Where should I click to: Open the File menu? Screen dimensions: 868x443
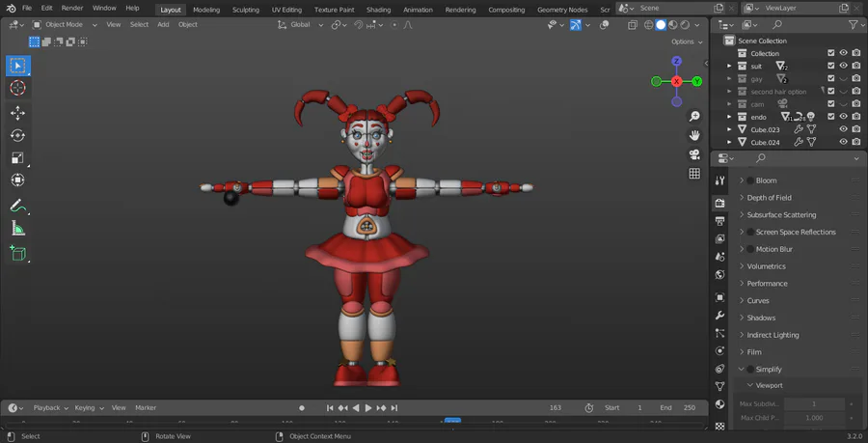tap(27, 9)
